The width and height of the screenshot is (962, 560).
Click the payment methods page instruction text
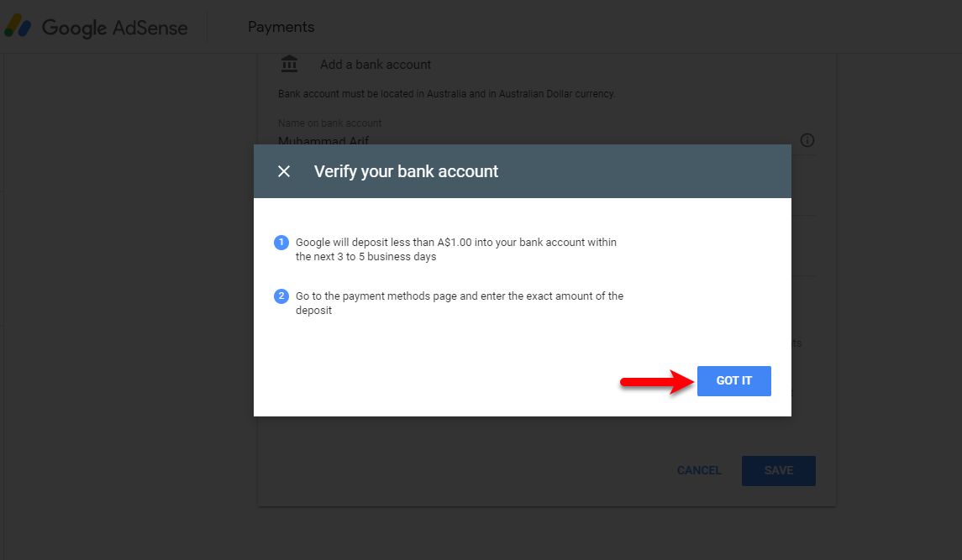tap(460, 303)
